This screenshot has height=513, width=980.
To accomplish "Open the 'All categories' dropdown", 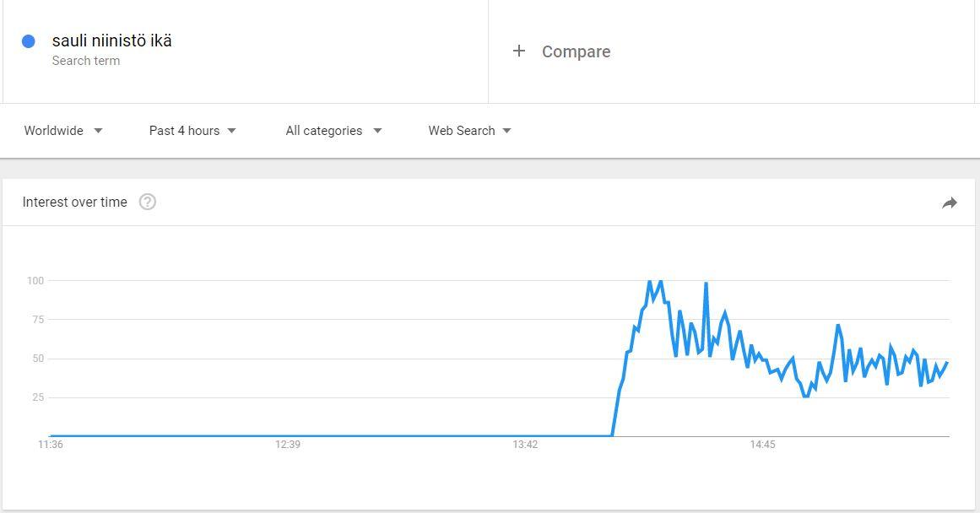I will coord(333,131).
